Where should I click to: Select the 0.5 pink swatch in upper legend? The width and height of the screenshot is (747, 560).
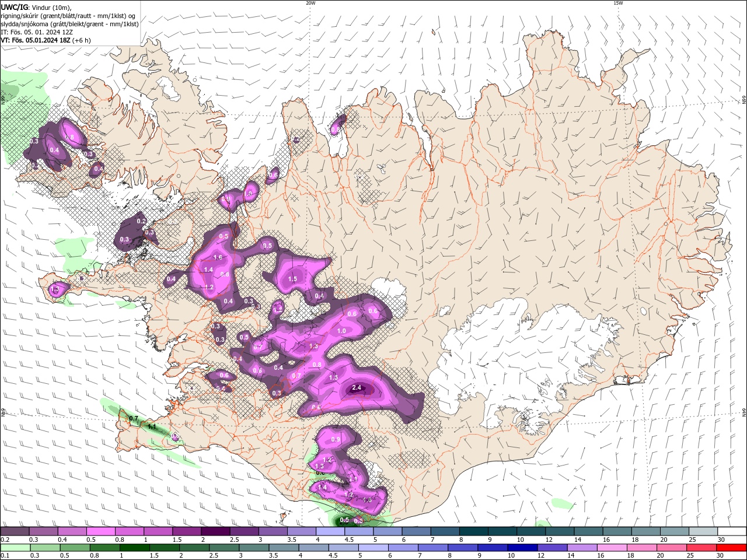point(101,531)
